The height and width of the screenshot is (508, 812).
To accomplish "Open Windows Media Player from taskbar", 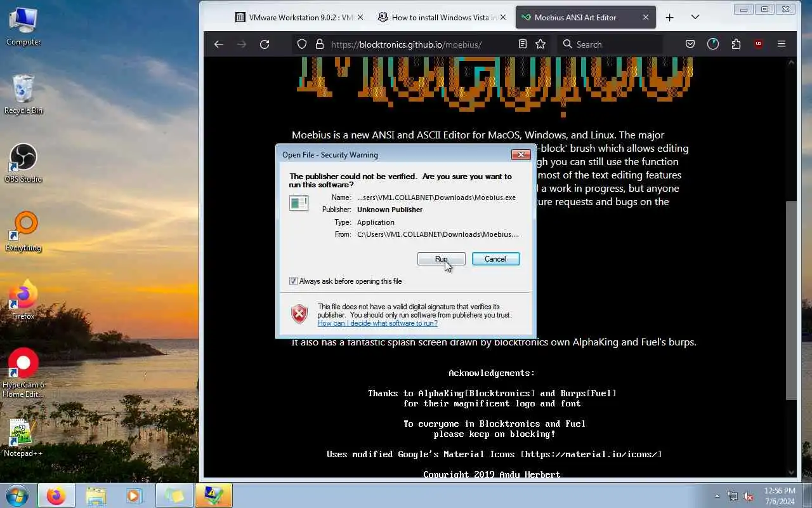I will click(x=134, y=496).
